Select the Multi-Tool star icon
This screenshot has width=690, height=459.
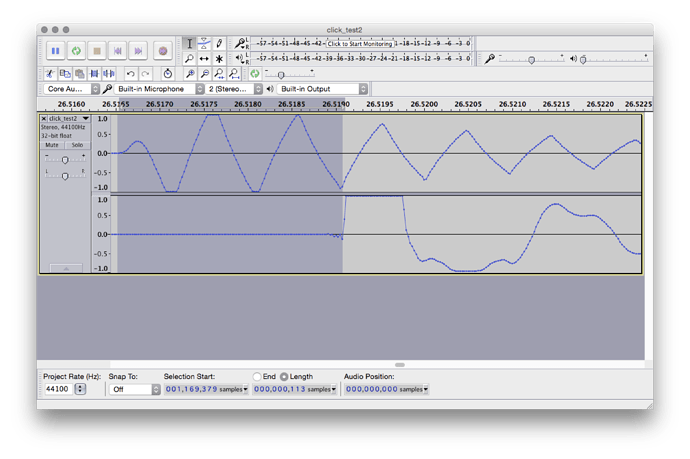[x=219, y=59]
